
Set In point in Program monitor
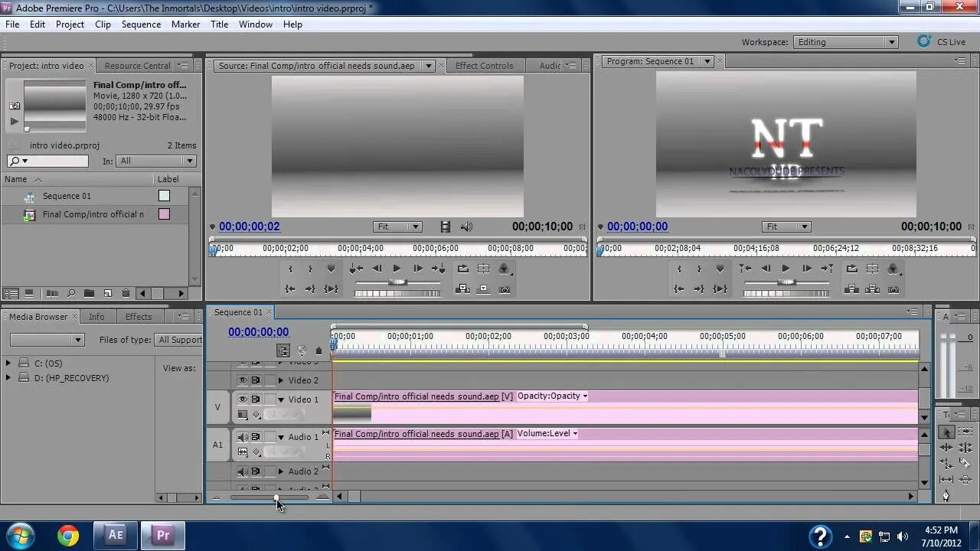(x=679, y=269)
